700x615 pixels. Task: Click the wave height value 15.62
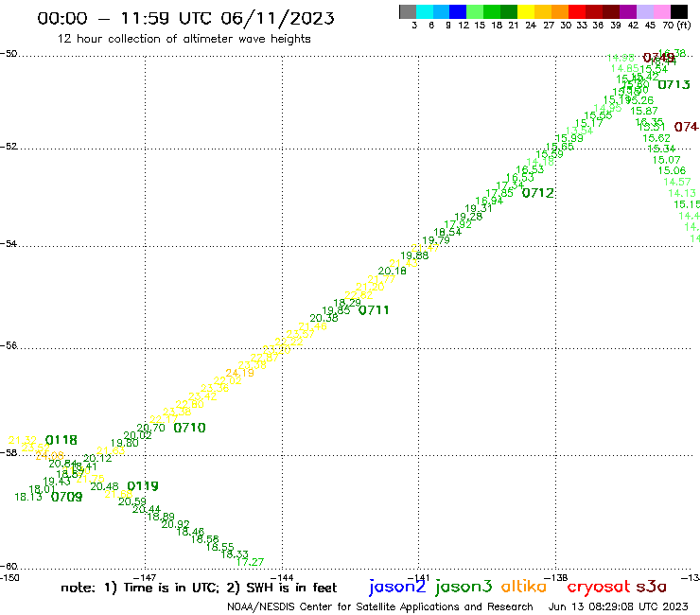click(x=656, y=138)
